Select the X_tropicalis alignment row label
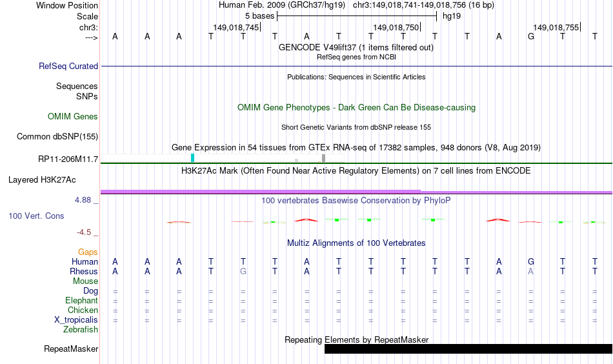The width and height of the screenshot is (613, 364). click(76, 320)
